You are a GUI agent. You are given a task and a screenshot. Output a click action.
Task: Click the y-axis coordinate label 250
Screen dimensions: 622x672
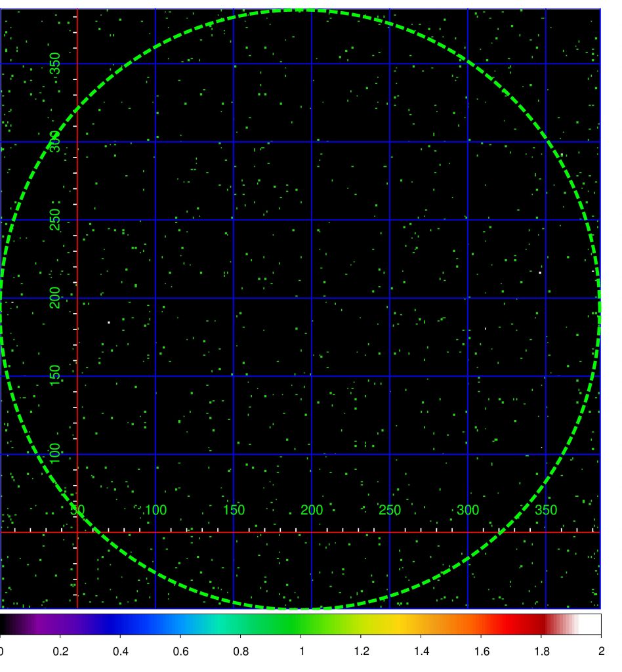click(55, 219)
